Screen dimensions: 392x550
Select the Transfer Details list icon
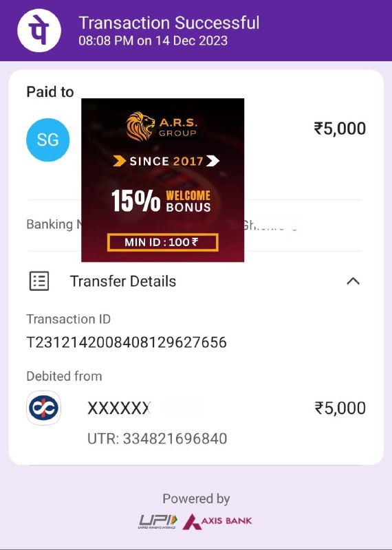[x=39, y=281]
